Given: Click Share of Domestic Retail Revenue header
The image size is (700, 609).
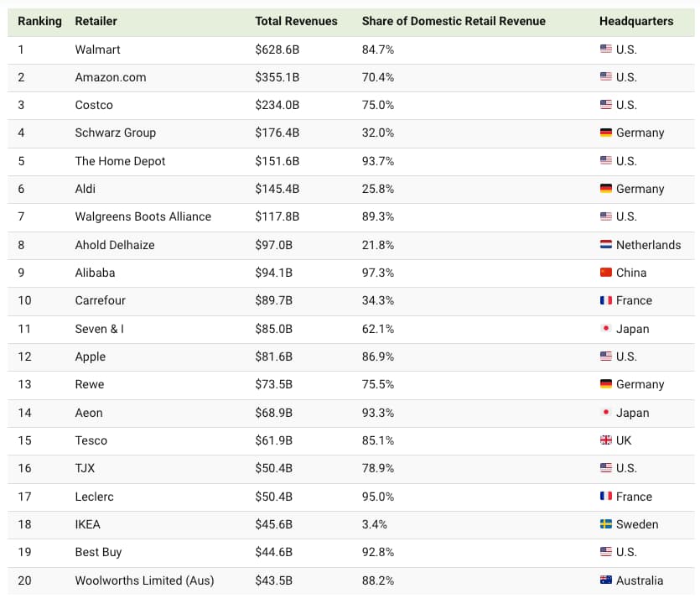Looking at the screenshot, I should pos(453,21).
